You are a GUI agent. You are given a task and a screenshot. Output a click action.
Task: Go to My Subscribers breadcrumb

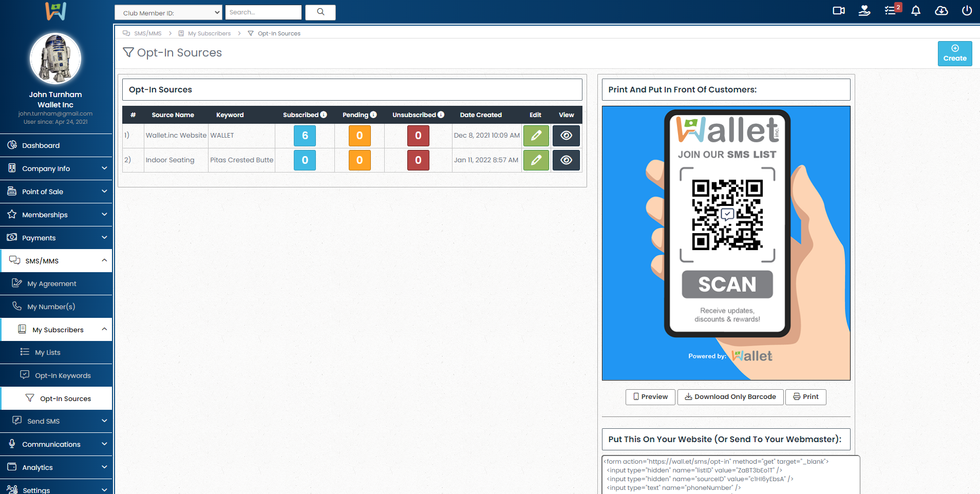[x=209, y=33]
